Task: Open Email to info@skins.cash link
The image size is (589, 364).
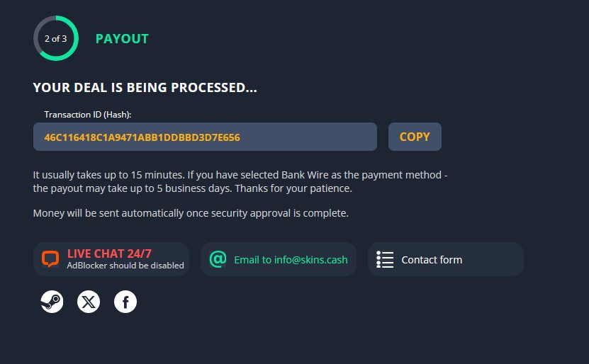Action: (x=291, y=260)
